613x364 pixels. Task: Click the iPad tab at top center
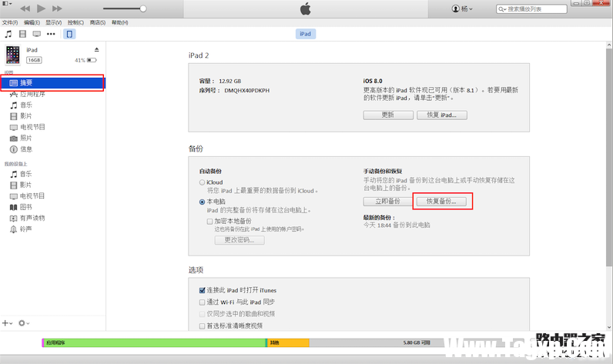pyautogui.click(x=305, y=34)
